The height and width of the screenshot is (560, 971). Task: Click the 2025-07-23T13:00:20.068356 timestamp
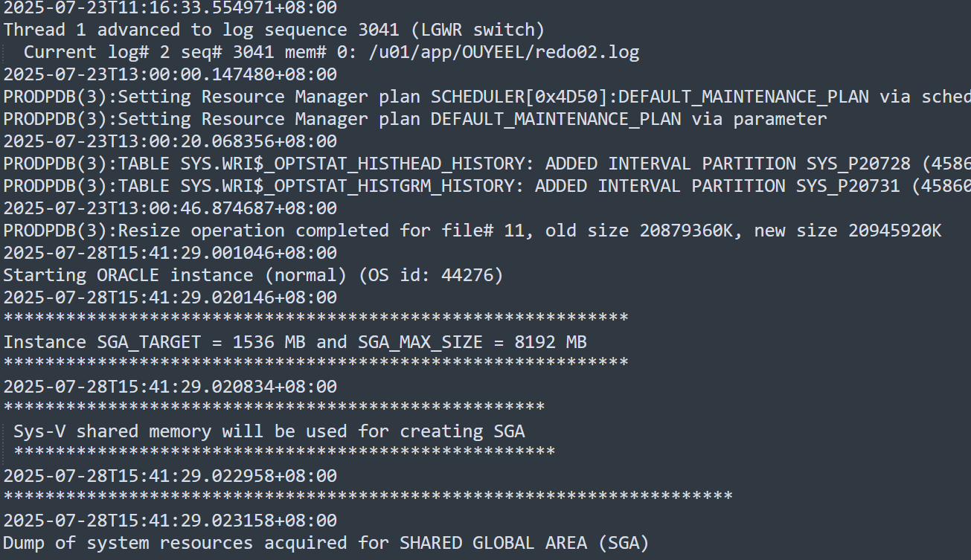(170, 141)
